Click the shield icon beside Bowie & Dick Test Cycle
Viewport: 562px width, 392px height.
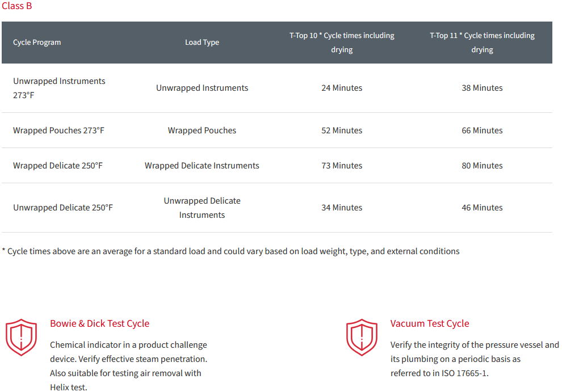point(21,337)
